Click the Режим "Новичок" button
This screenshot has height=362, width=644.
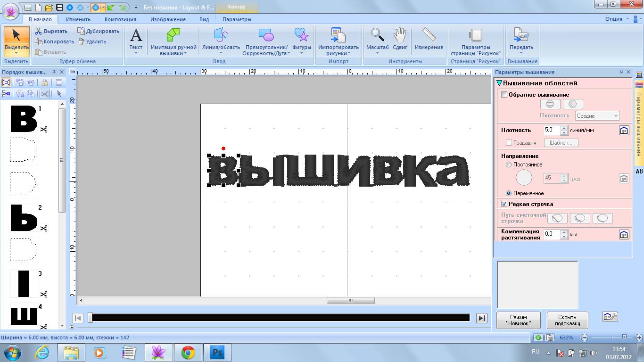[519, 320]
